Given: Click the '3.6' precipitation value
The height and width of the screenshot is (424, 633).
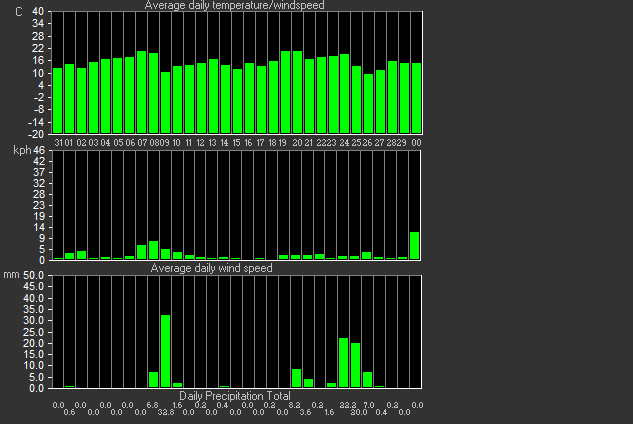Looking at the screenshot, I should (306, 412).
